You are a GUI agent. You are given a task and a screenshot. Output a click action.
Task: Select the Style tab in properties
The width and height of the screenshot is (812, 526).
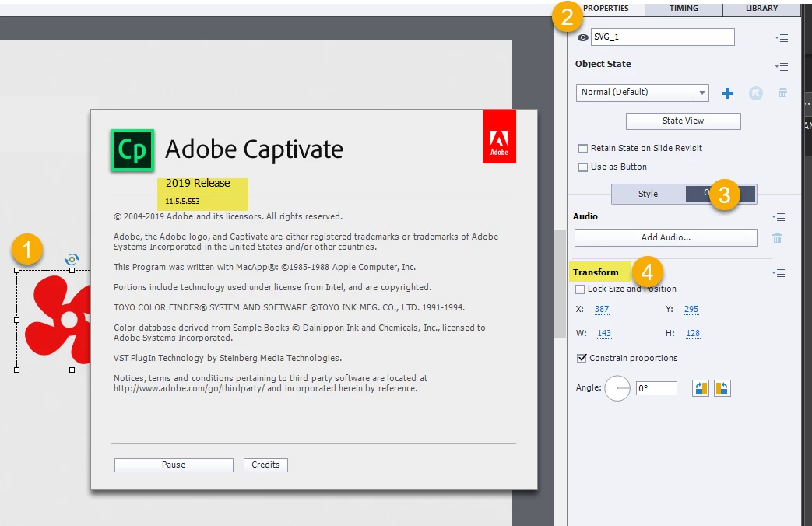(649, 194)
